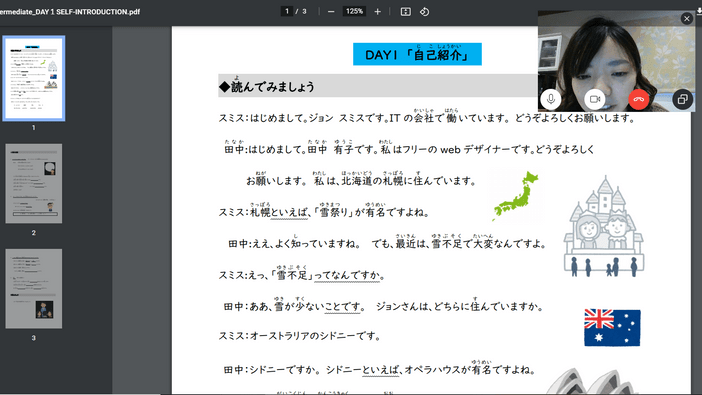Download the PDF file
Screen dimensions: 702x395
click(x=699, y=12)
